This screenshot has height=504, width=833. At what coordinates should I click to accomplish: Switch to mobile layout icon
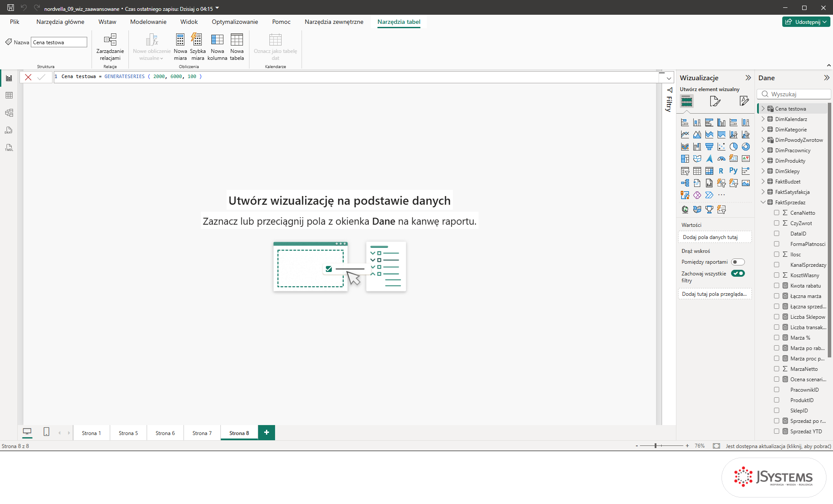[x=46, y=432]
